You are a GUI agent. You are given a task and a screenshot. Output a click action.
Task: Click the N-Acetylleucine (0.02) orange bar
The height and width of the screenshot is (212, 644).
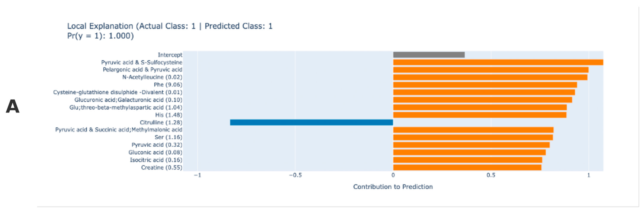[x=490, y=77]
